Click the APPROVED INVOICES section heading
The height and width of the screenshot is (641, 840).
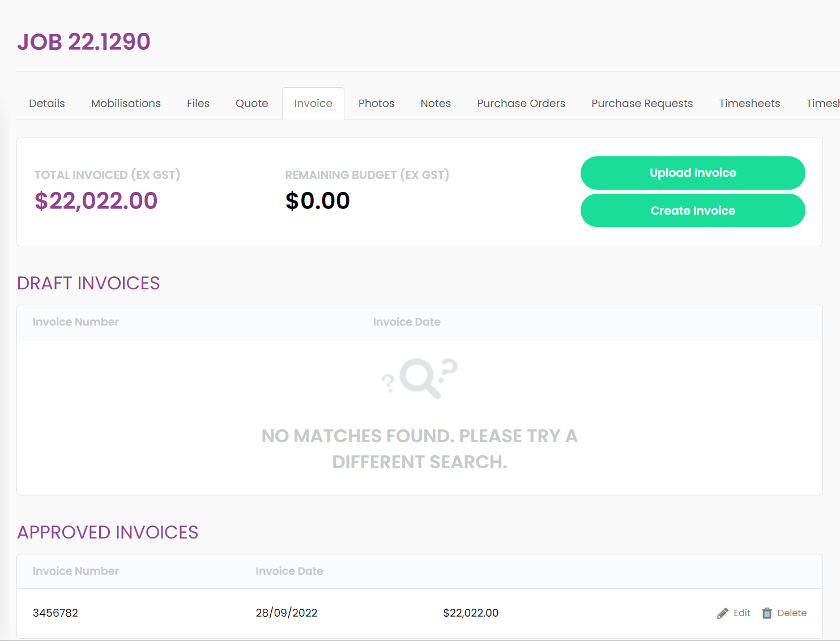(108, 532)
